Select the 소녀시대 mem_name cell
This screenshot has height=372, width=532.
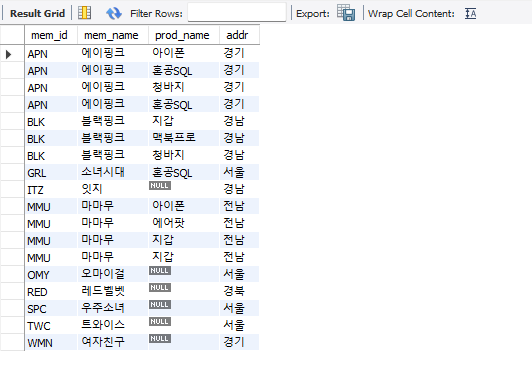coord(113,172)
